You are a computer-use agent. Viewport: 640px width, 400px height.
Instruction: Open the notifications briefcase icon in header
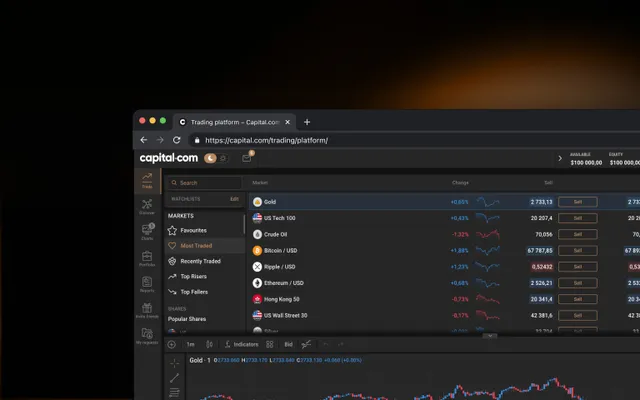[x=246, y=158]
